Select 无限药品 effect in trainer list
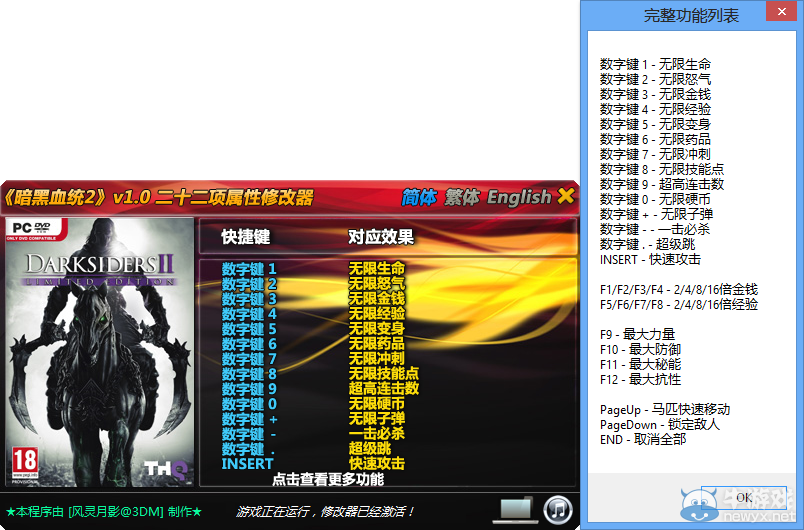804x530 pixels. (377, 343)
